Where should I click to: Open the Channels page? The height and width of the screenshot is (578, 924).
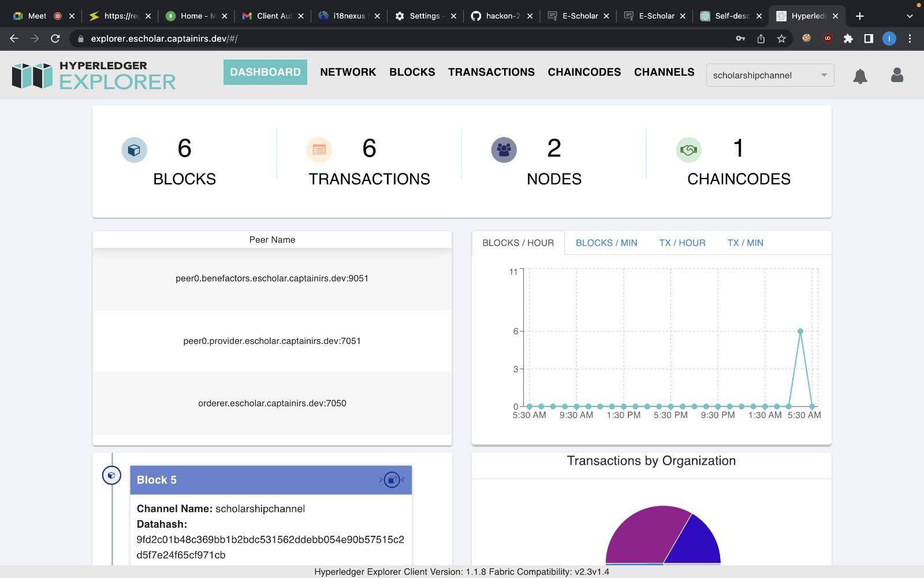664,72
